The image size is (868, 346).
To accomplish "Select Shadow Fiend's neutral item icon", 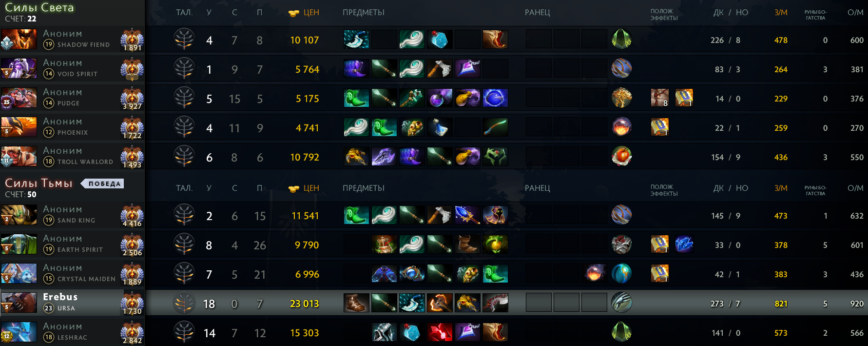I will pos(621,40).
